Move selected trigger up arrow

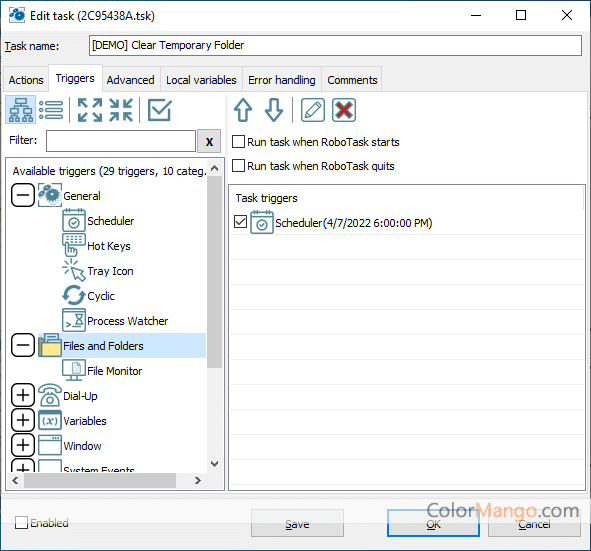pos(243,110)
